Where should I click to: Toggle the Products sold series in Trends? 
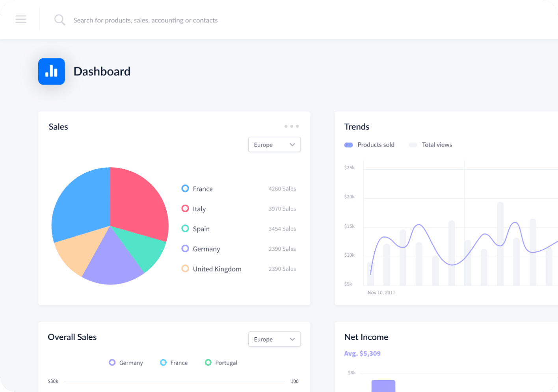[x=348, y=145]
